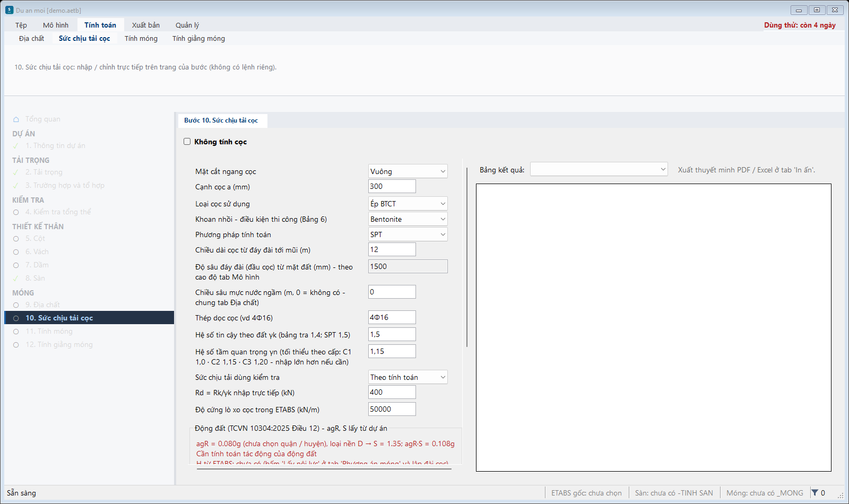Expand the Loại cọc sử dụng combo box
Viewport: 849px width, 504px height.
[x=408, y=204]
